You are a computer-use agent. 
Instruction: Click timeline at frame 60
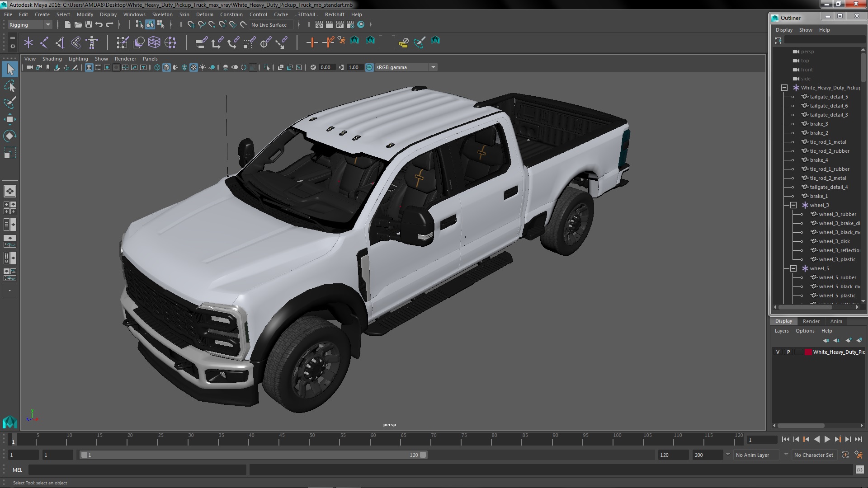click(373, 439)
